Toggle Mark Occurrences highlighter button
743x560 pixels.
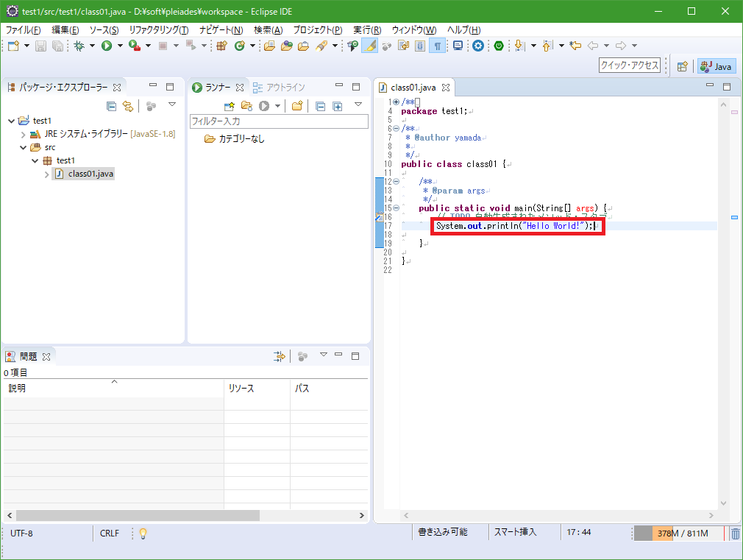click(370, 46)
